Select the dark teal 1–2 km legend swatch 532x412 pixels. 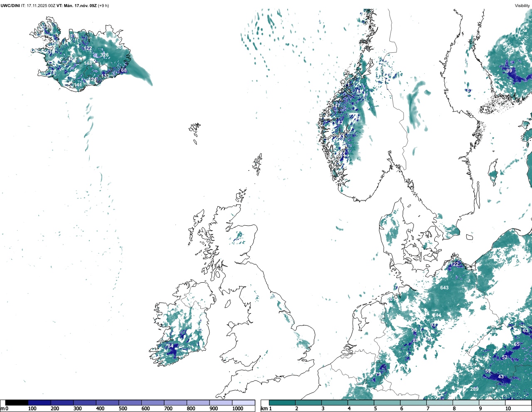click(282, 402)
